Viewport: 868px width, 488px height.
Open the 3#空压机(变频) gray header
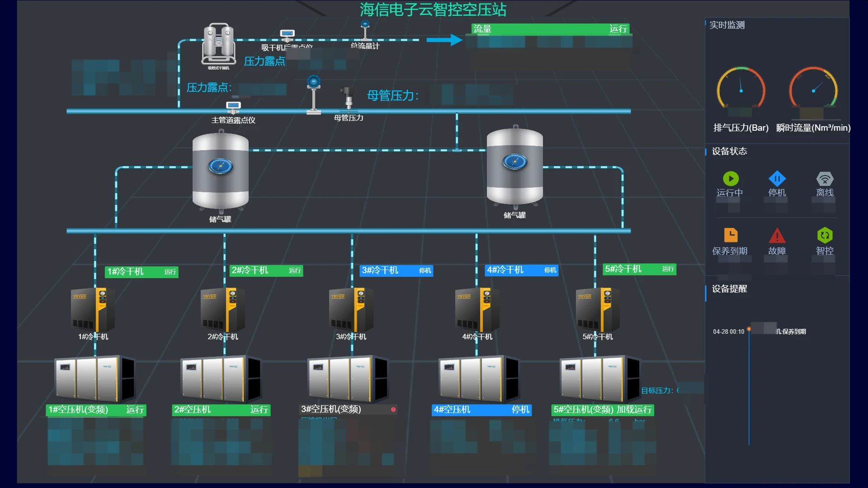349,409
